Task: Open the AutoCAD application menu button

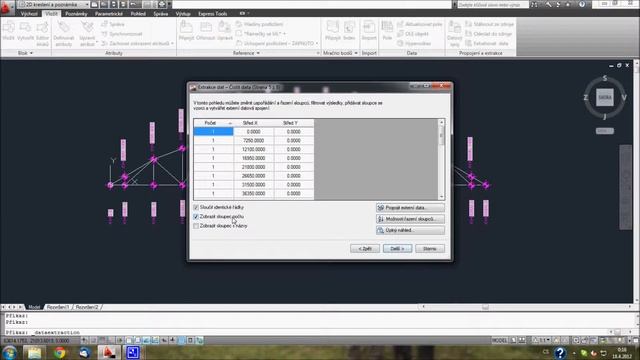Action: coord(6,7)
